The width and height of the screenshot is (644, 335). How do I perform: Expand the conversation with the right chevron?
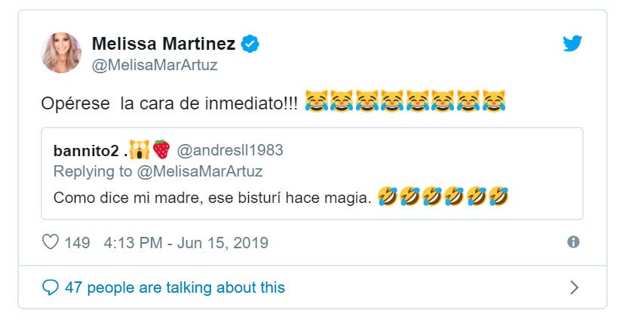[x=574, y=287]
